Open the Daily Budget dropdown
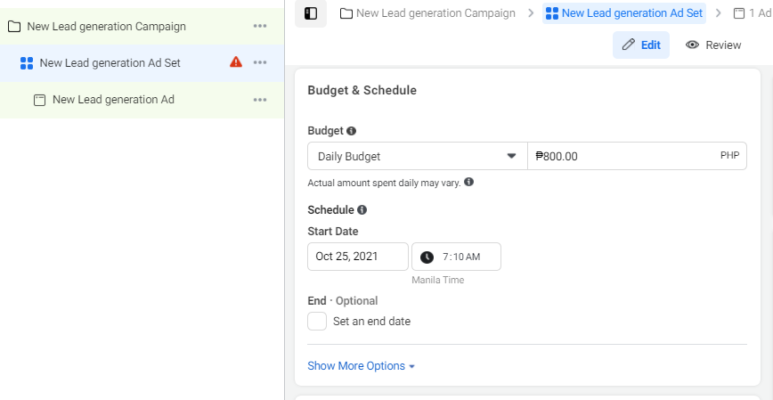773x400 pixels. [417, 156]
